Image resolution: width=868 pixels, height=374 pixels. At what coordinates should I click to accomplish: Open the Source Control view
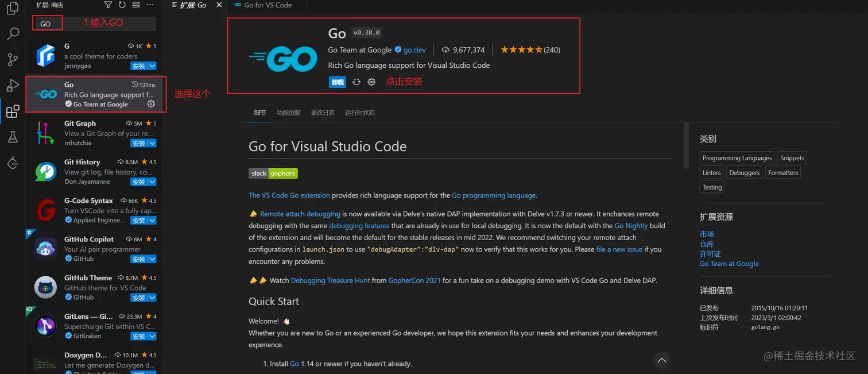coord(12,59)
